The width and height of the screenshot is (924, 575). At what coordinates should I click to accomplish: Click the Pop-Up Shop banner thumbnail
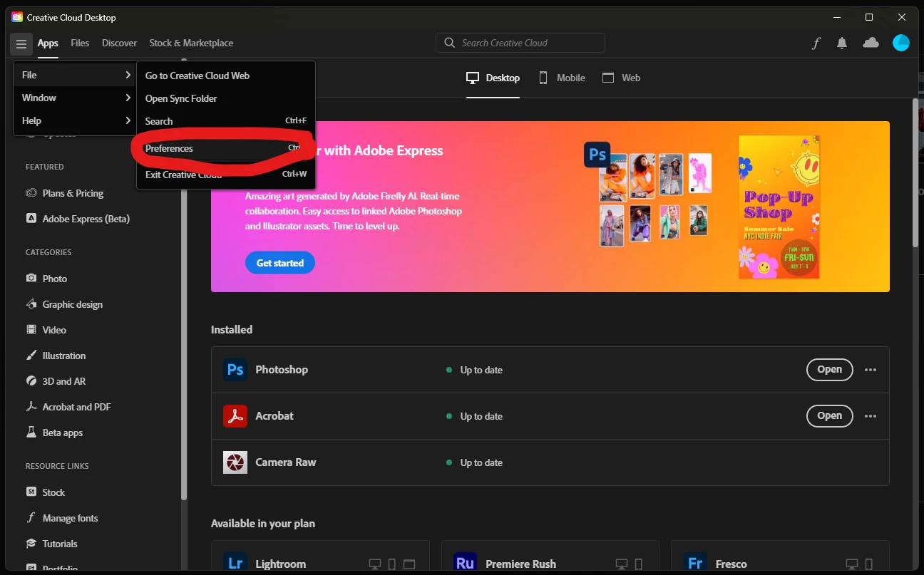coord(779,207)
